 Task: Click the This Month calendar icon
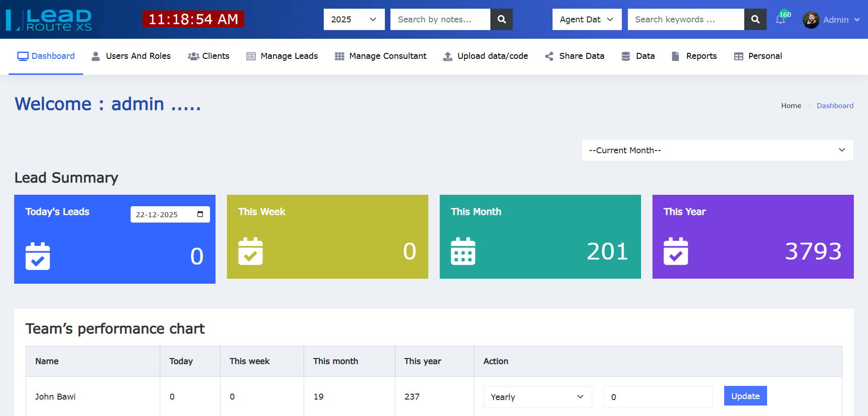(463, 251)
